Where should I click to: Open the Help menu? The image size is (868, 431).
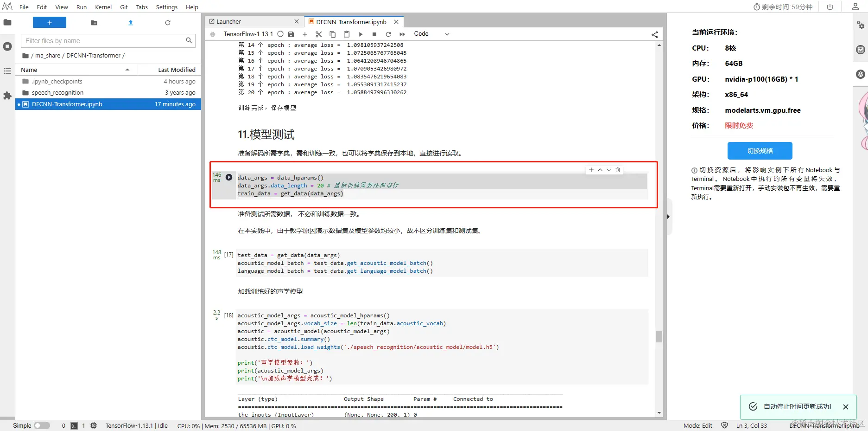point(192,7)
